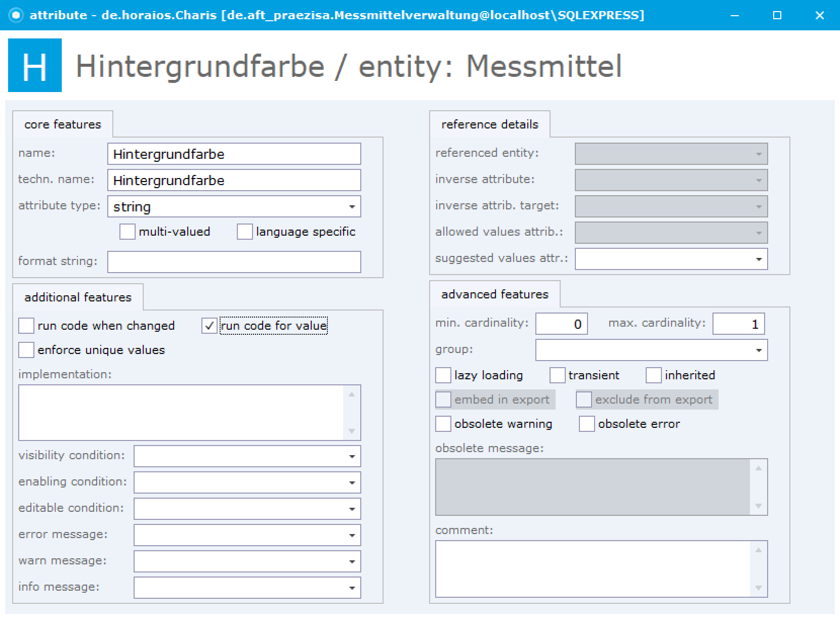Click implementation scrollbar down arrow
Viewport: 840px width, 619px height.
(x=352, y=431)
